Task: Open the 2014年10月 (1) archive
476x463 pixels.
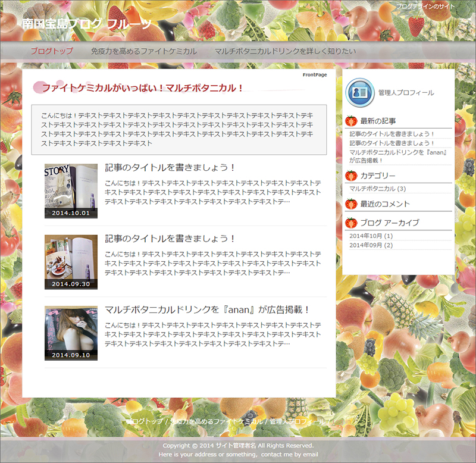Action: (x=371, y=236)
